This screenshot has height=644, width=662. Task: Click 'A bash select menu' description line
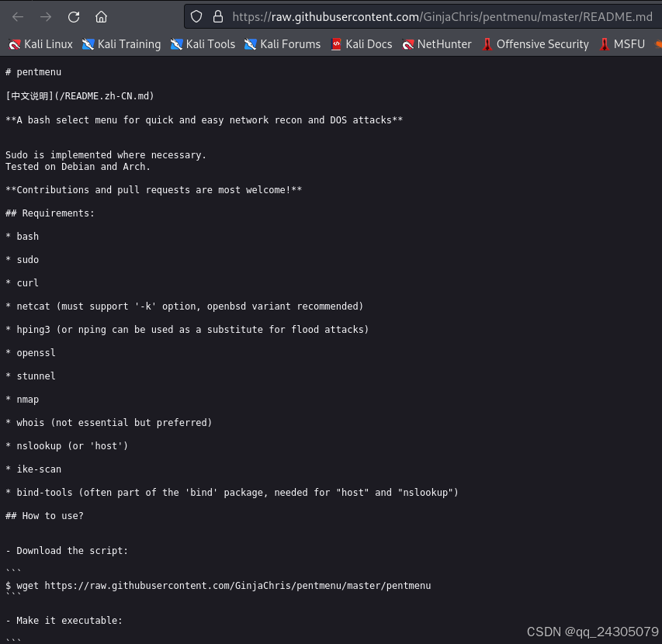pyautogui.click(x=204, y=120)
